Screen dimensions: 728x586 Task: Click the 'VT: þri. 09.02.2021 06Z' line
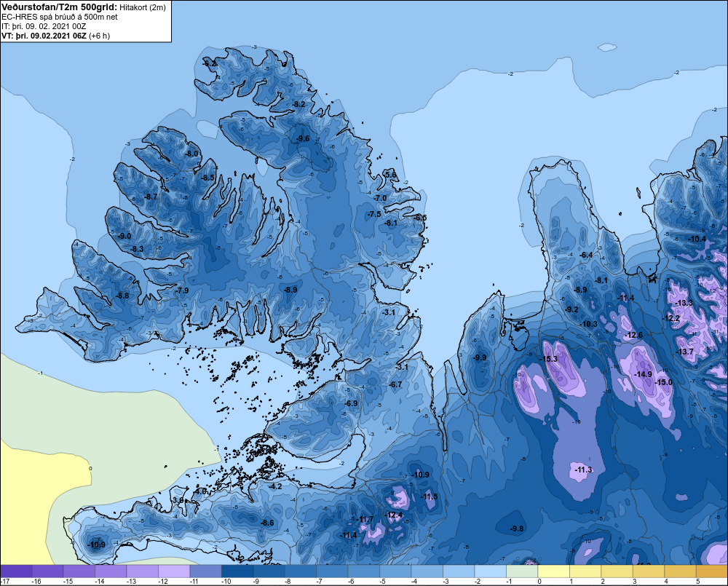44,36
